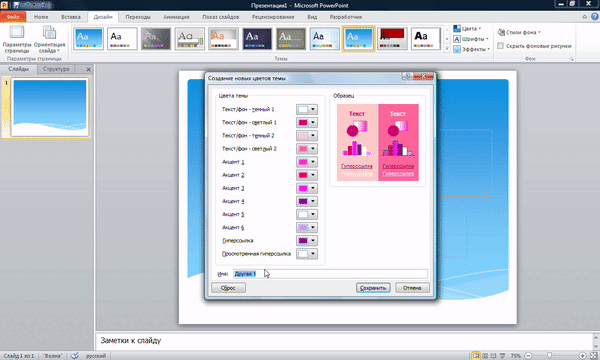Click the theme name "Волна" in status bar

[52, 356]
